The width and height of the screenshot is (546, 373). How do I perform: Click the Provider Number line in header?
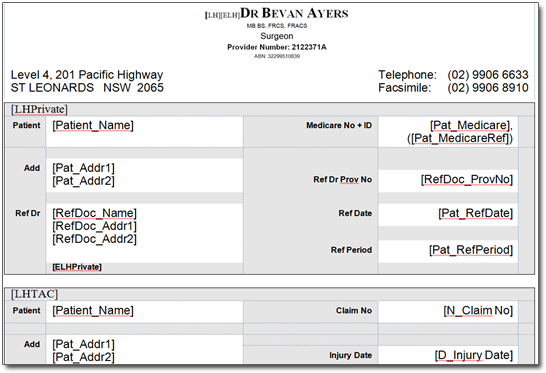click(x=277, y=47)
